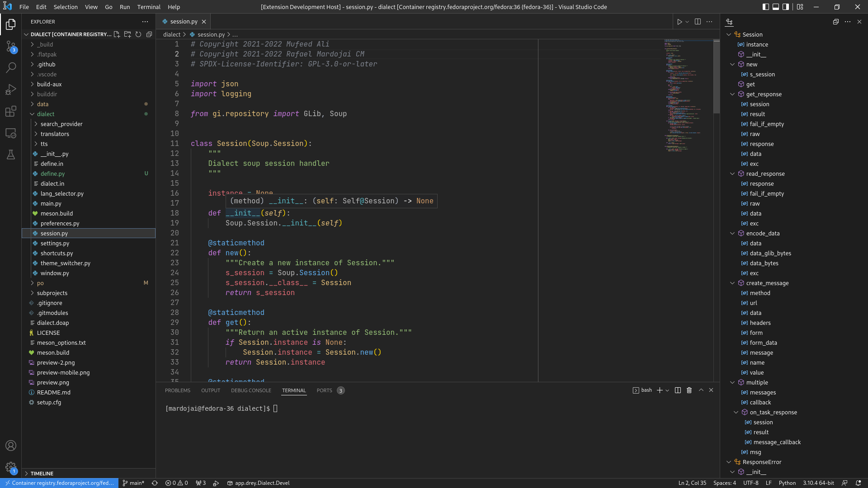This screenshot has width=868, height=488.
Task: Open the Terminal menu
Action: tap(149, 7)
